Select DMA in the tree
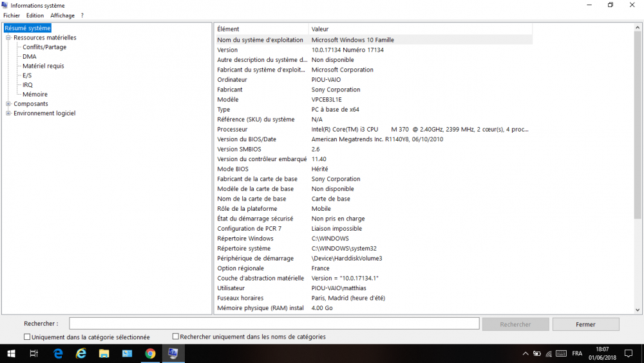Image resolution: width=644 pixels, height=363 pixels. point(29,56)
